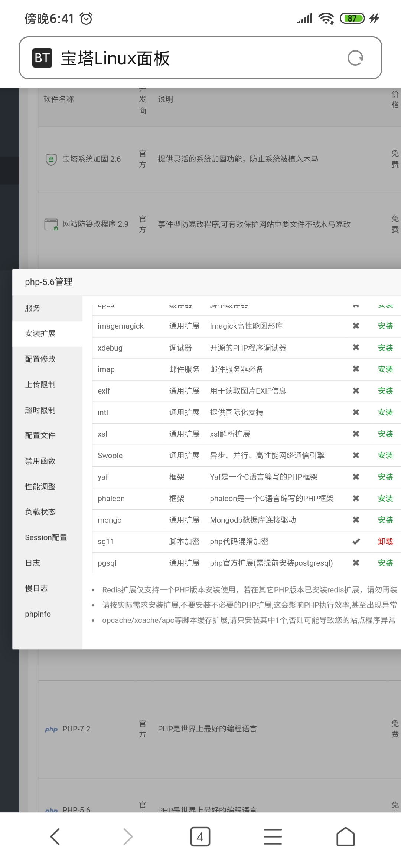Install the imagemagick extension
The width and height of the screenshot is (401, 868).
click(385, 326)
